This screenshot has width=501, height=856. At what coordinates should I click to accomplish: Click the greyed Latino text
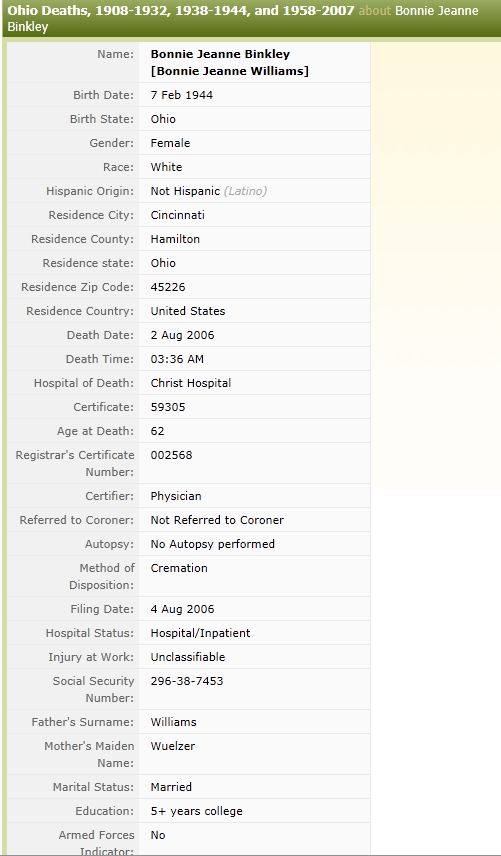tap(245, 191)
